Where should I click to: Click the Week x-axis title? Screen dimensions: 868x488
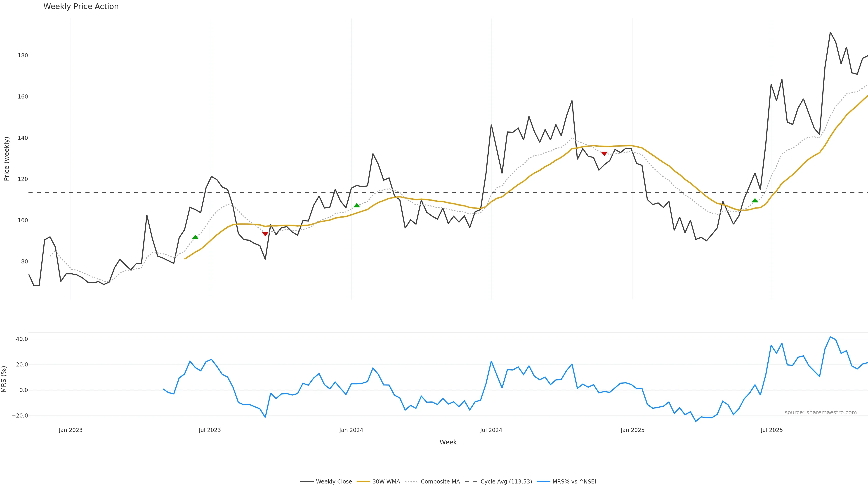click(448, 442)
